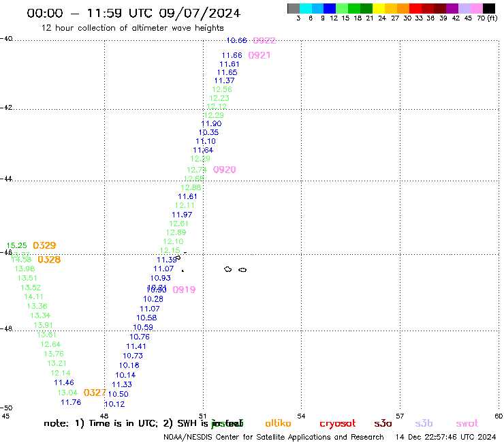Screen dimensions: 504x443
Task: Click the pink time label 0920
Action: 225,170
